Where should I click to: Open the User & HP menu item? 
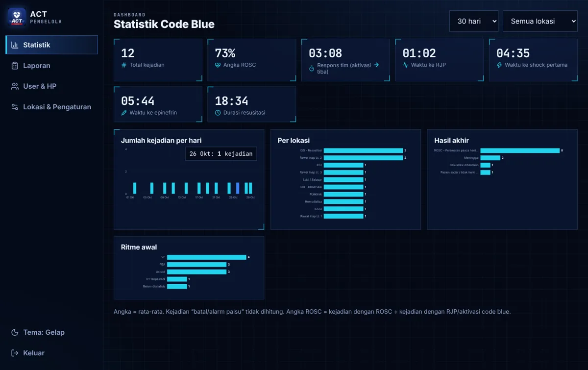coord(51,86)
